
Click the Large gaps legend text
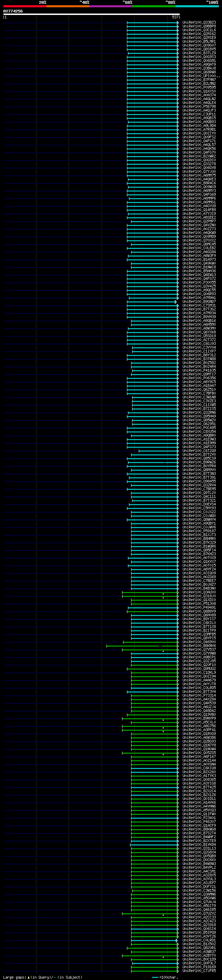pyautogui.click(x=43, y=977)
